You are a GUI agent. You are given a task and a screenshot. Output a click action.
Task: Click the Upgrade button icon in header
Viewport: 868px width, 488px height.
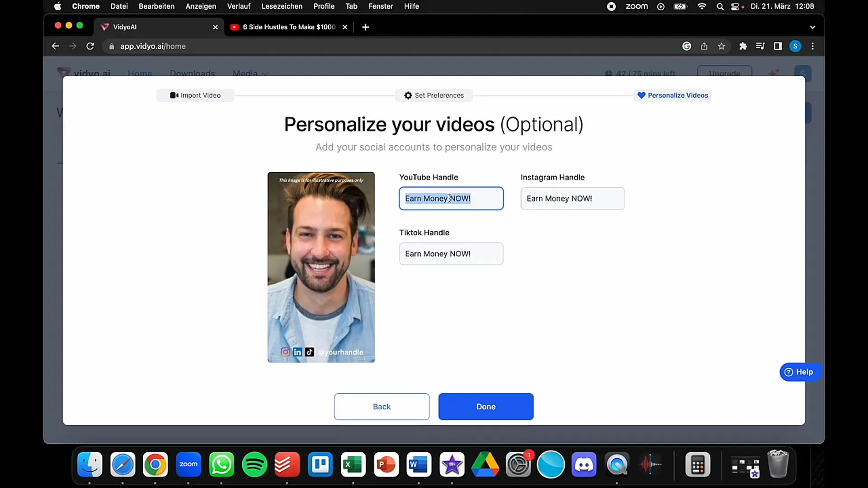click(x=724, y=73)
